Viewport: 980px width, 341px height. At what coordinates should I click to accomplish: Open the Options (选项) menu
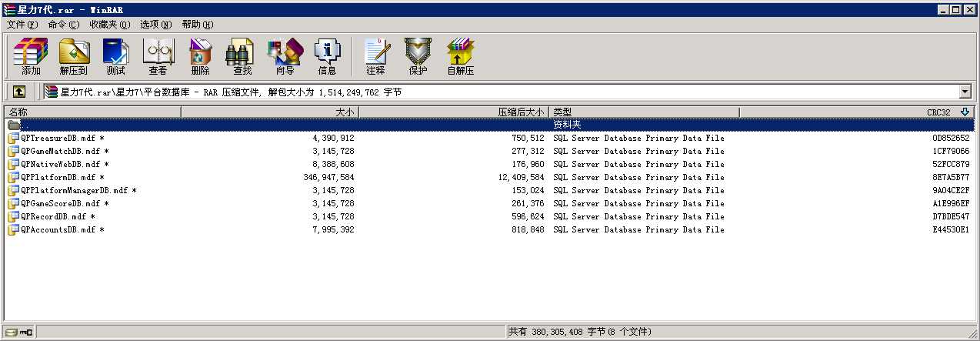156,25
